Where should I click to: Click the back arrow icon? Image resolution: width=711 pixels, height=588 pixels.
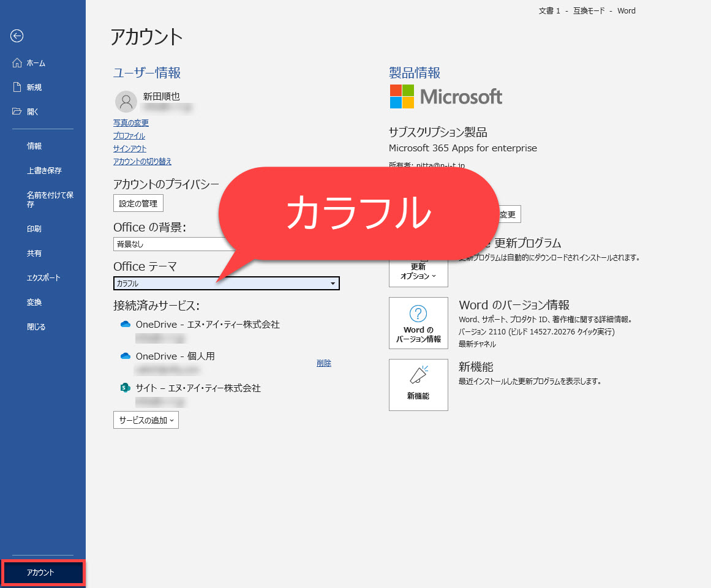pos(17,36)
